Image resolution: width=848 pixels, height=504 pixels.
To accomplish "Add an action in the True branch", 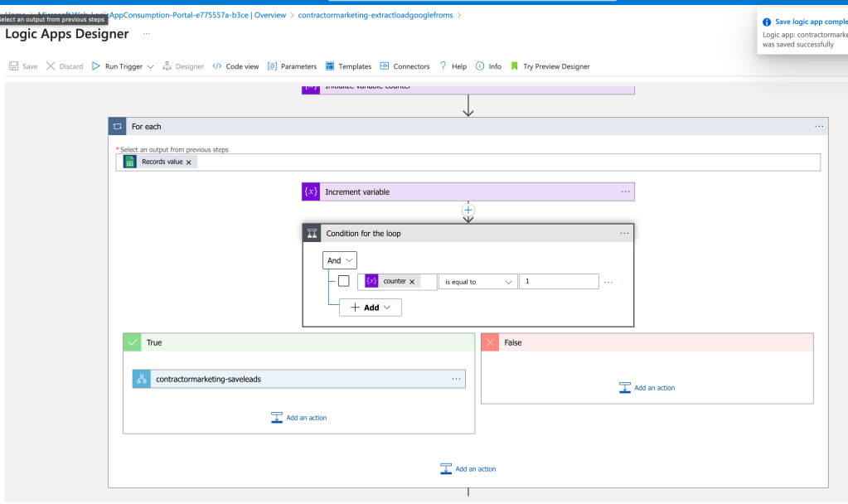I will (299, 418).
